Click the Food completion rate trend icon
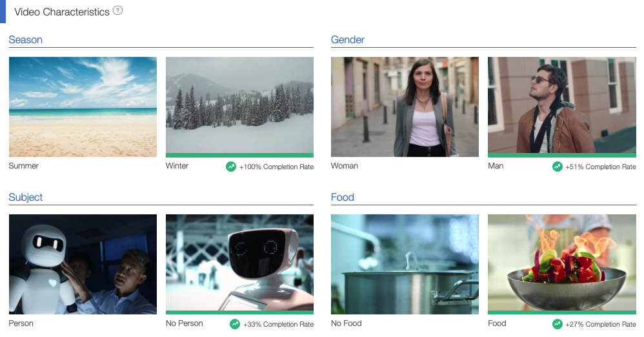644x337 pixels. [x=558, y=324]
